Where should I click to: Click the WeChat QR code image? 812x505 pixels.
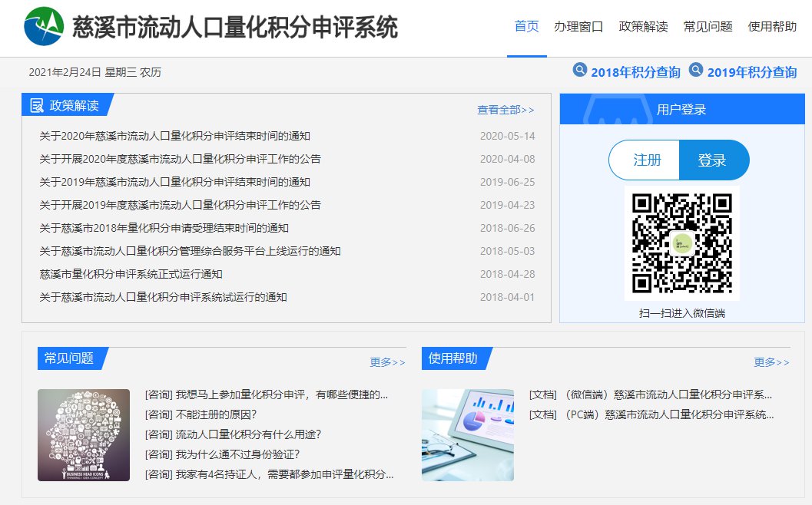point(681,243)
